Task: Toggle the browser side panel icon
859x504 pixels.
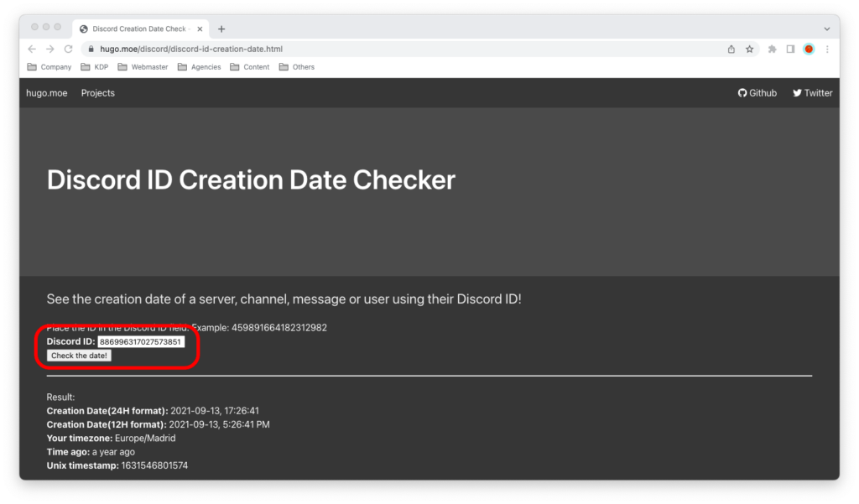Action: [790, 49]
